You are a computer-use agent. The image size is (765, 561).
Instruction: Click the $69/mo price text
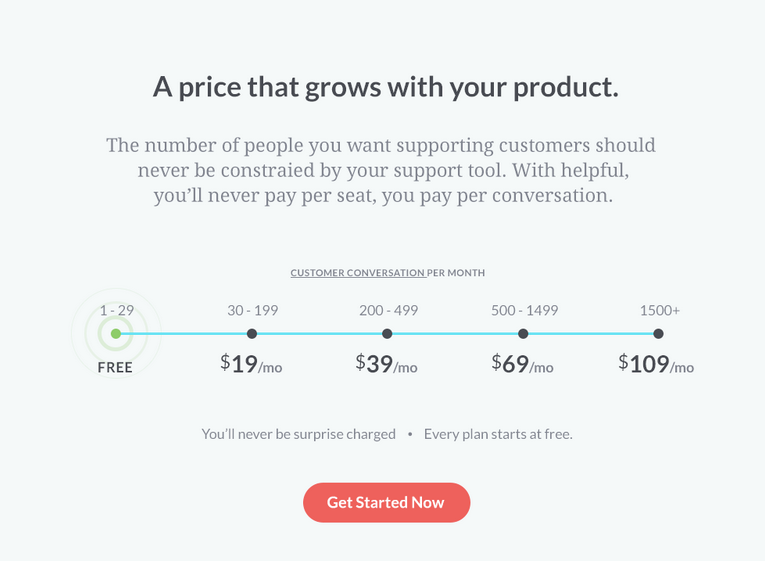(x=522, y=364)
